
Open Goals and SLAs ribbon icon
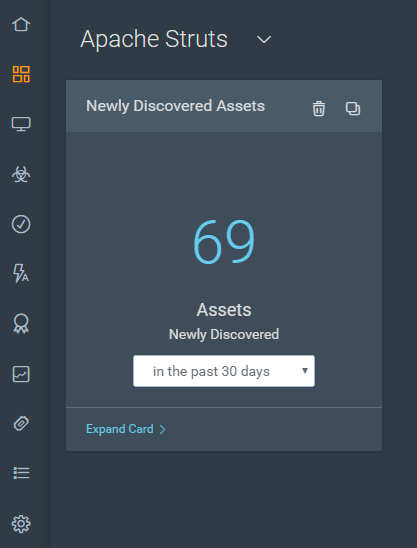click(21, 323)
